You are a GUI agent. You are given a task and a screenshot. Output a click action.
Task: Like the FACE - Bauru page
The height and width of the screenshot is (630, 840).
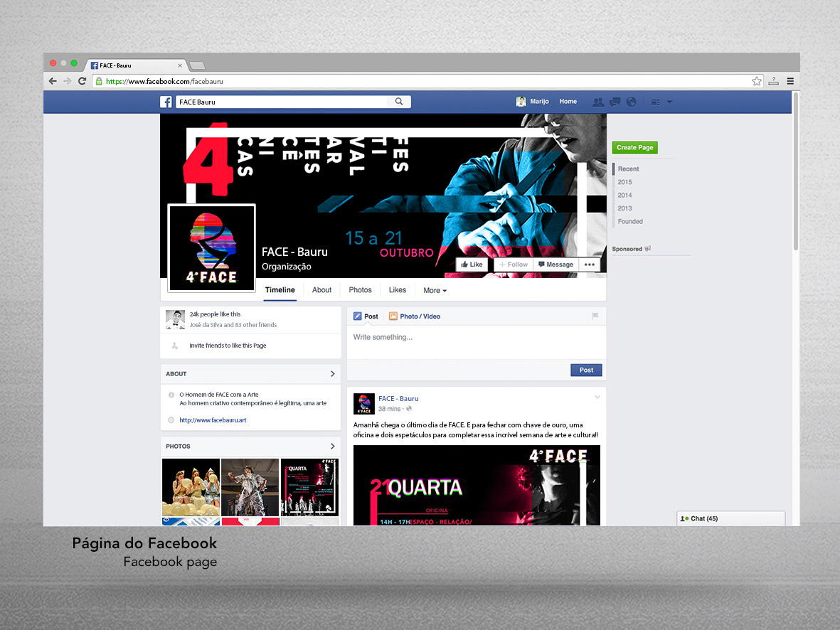pyautogui.click(x=472, y=265)
